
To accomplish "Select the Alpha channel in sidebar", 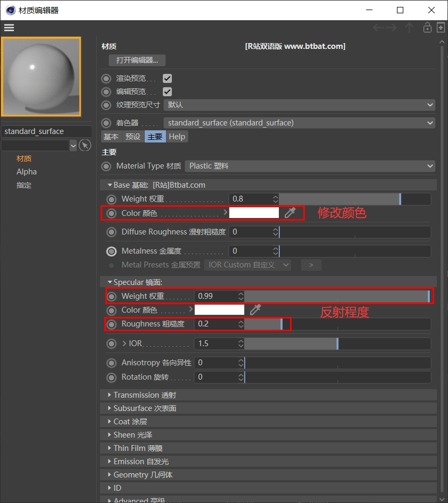I will click(x=27, y=172).
